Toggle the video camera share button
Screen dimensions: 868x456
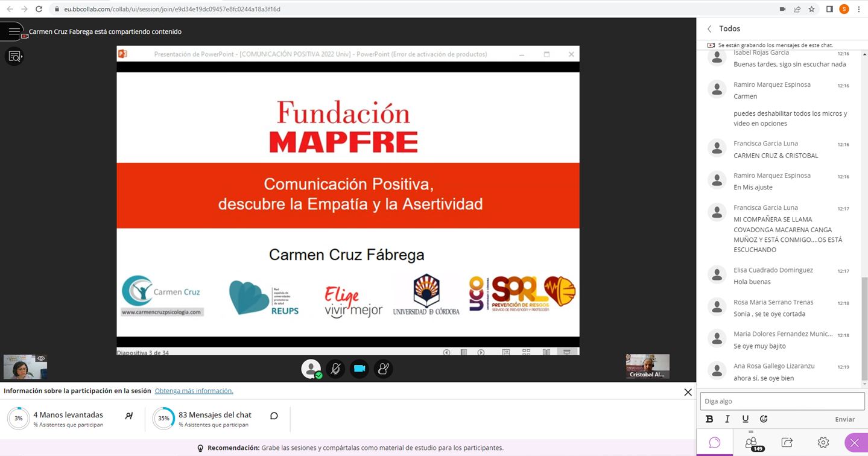point(360,369)
